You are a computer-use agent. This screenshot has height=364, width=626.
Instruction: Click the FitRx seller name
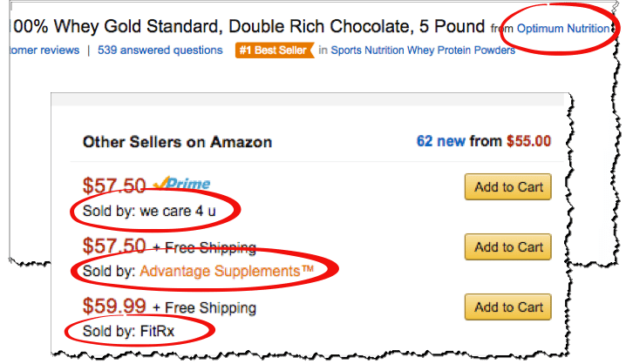pyautogui.click(x=157, y=331)
